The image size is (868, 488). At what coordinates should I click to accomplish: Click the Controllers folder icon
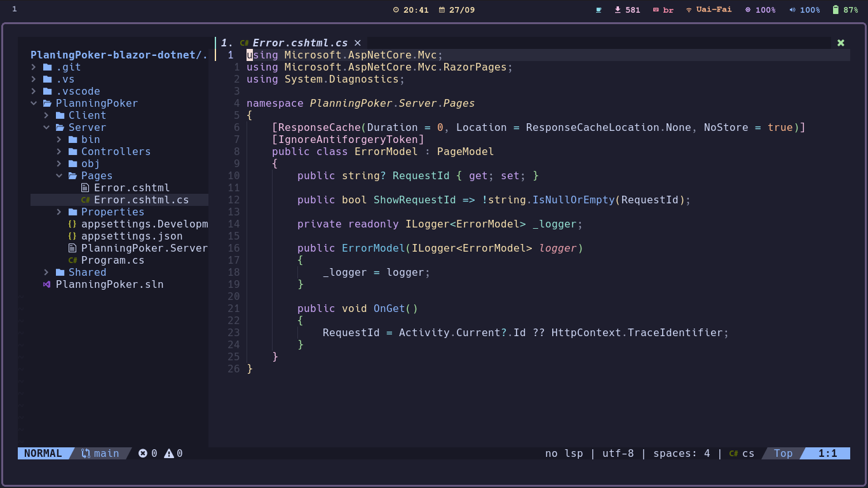click(x=72, y=152)
